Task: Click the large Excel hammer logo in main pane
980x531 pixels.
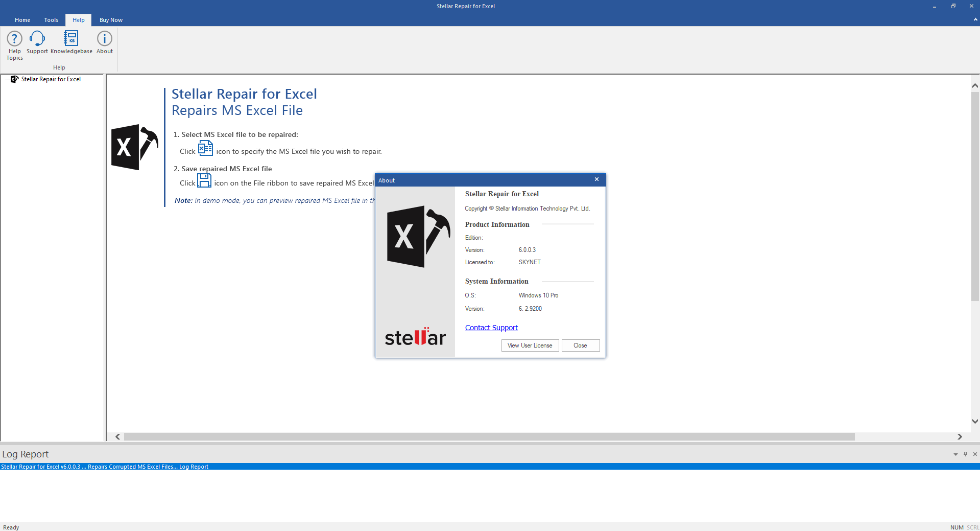Action: [135, 147]
